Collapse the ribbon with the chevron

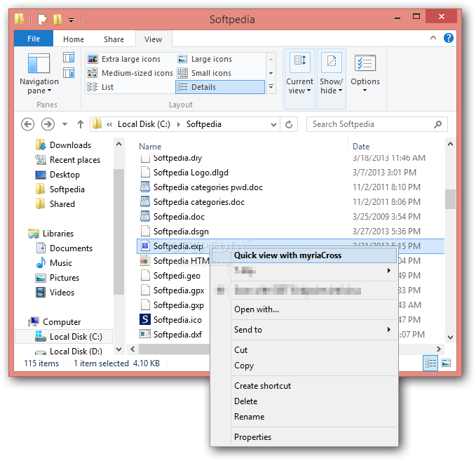click(x=433, y=38)
